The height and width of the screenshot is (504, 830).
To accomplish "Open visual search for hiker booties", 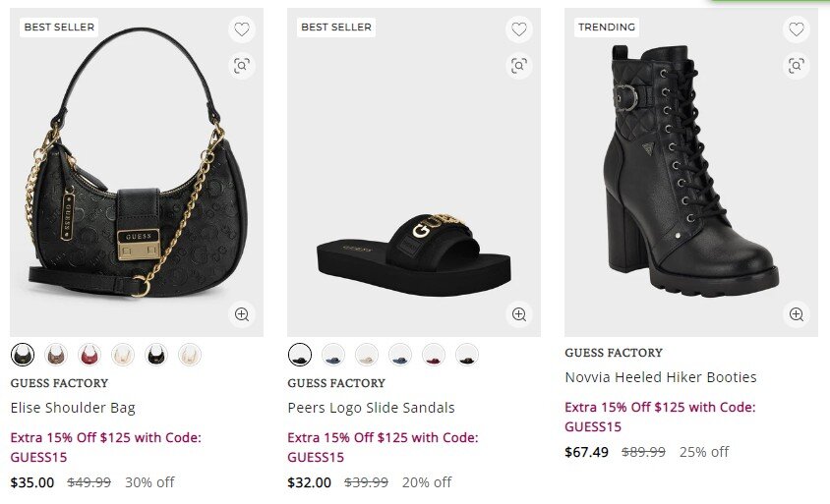I will (x=797, y=66).
